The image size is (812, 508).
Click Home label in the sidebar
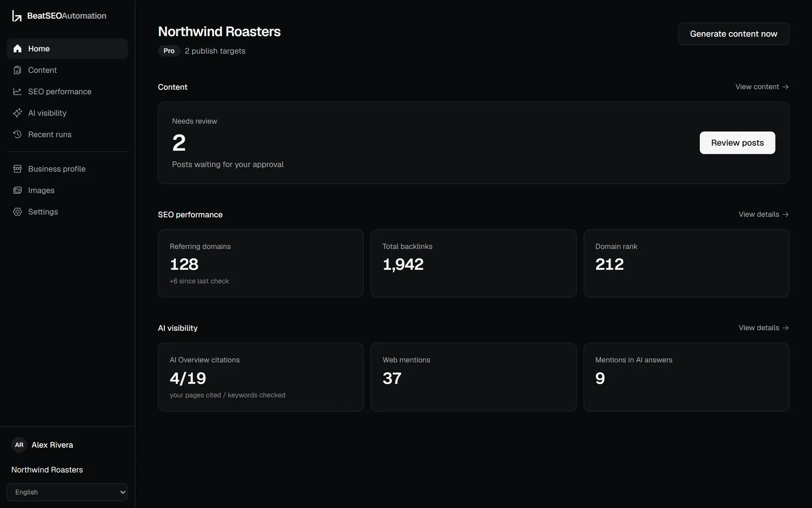coord(39,48)
